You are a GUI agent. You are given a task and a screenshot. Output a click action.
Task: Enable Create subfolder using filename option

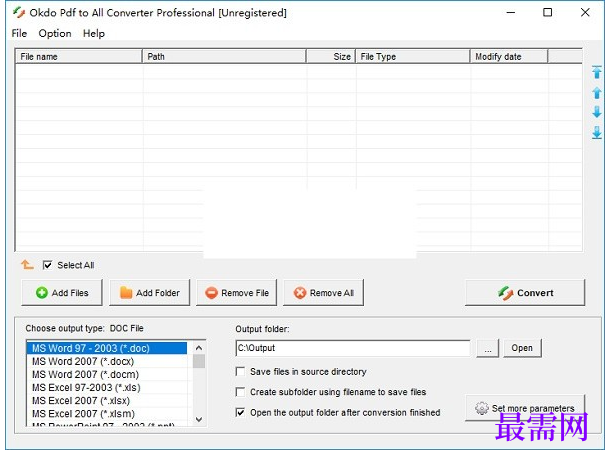point(240,392)
